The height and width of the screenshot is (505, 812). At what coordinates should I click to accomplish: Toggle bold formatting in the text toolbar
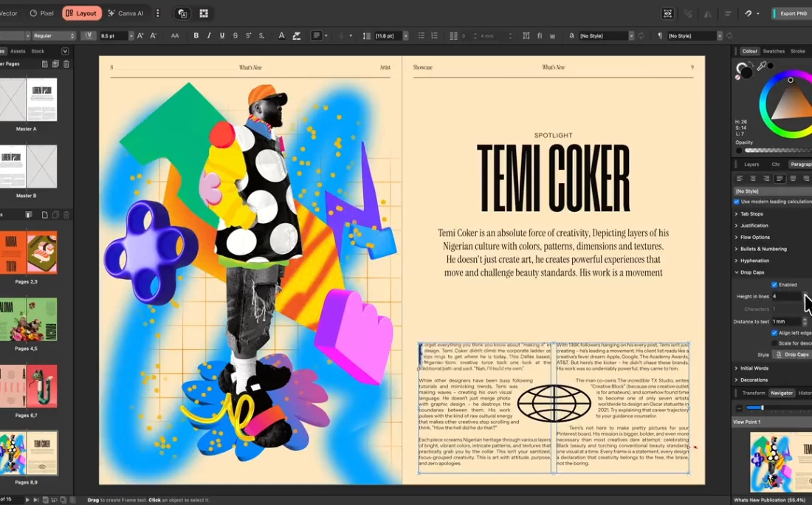pos(196,35)
